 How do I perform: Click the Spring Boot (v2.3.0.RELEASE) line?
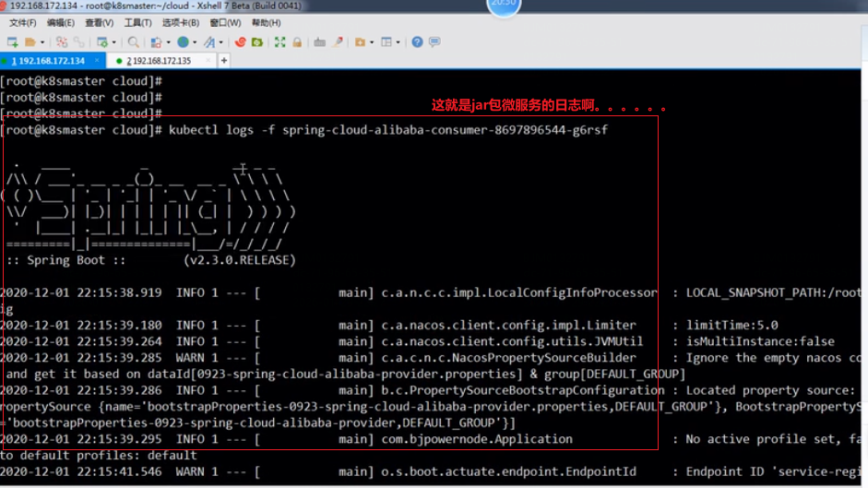point(151,260)
